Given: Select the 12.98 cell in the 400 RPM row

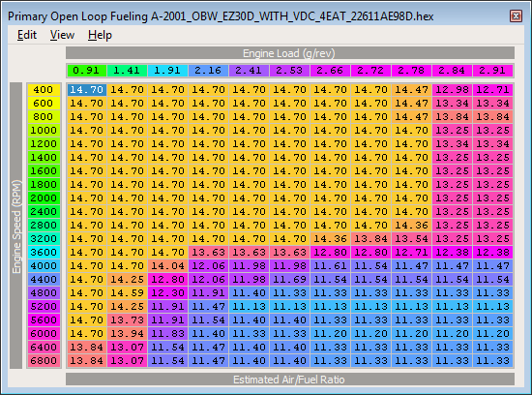Looking at the screenshot, I should [x=452, y=90].
